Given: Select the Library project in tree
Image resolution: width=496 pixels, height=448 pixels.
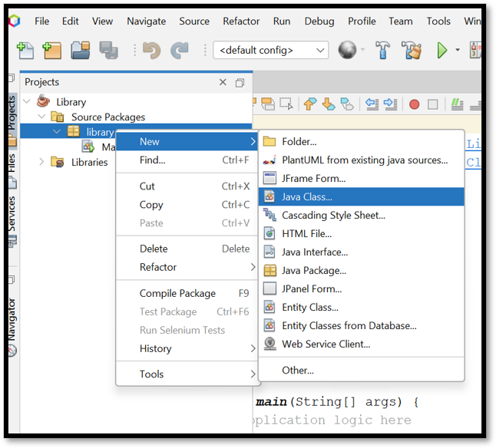Looking at the screenshot, I should pyautogui.click(x=71, y=102).
